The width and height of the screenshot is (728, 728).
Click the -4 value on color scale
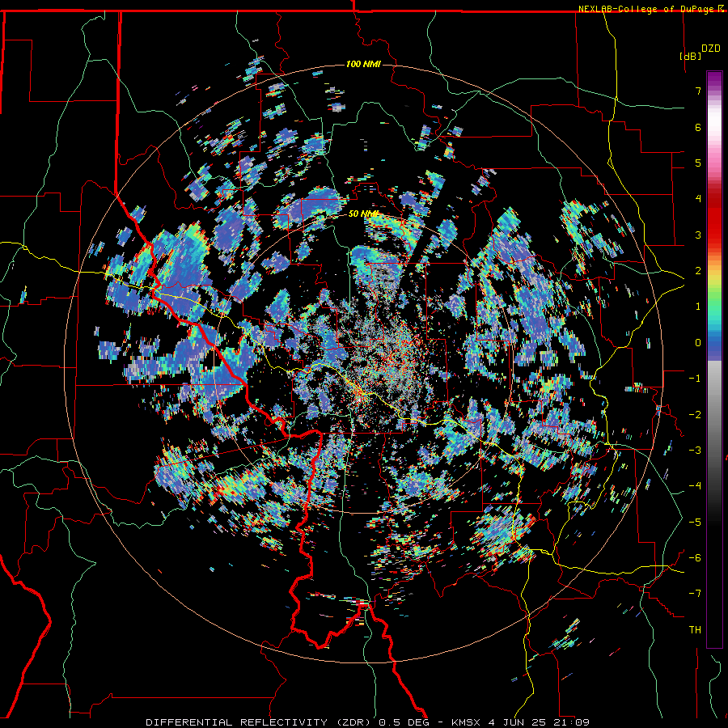coord(695,486)
